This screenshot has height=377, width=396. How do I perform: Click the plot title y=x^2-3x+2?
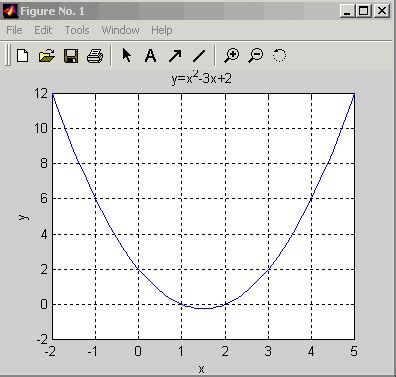tap(201, 78)
